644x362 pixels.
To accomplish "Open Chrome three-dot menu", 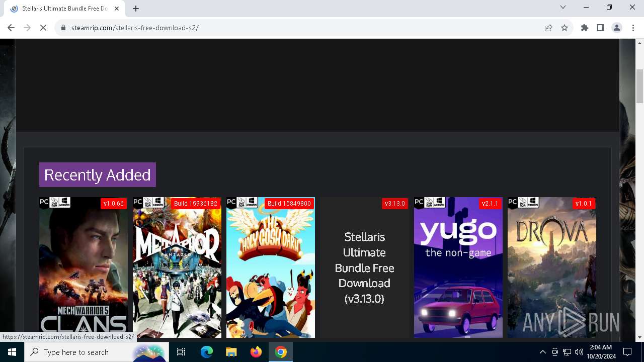I will coord(633,28).
